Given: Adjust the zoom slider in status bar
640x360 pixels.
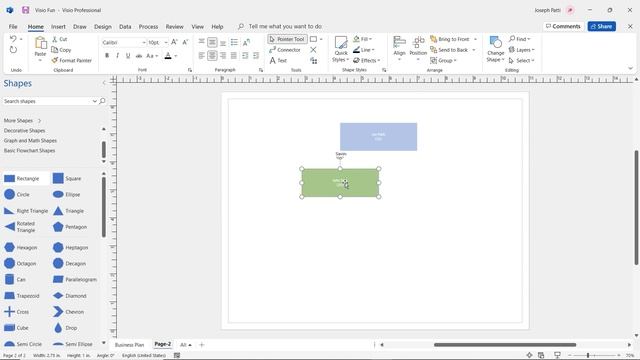Looking at the screenshot, I should [x=588, y=356].
